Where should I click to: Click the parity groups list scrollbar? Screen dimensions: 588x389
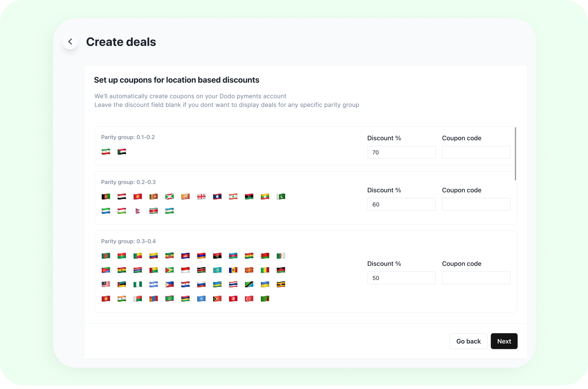point(515,154)
